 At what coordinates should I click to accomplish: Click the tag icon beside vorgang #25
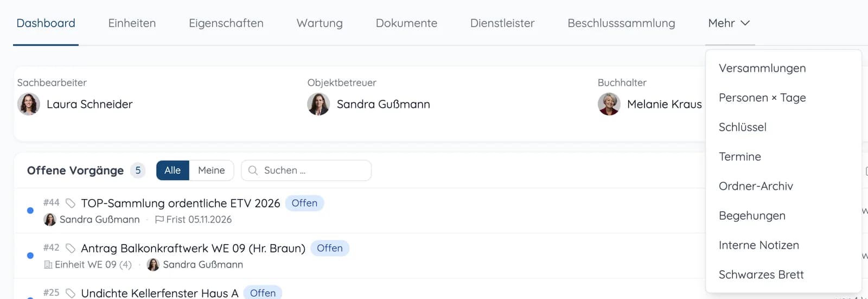pyautogui.click(x=71, y=293)
